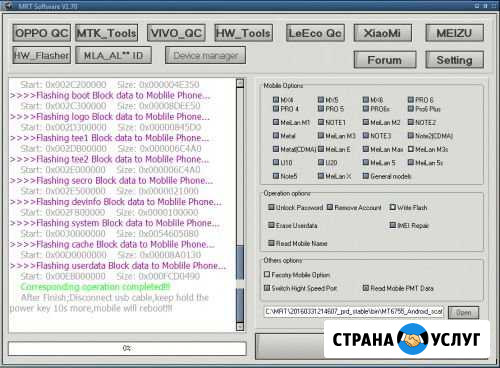This screenshot has height=368, width=500.
Task: Launch the HW_Flasher tool
Action: click(x=42, y=55)
